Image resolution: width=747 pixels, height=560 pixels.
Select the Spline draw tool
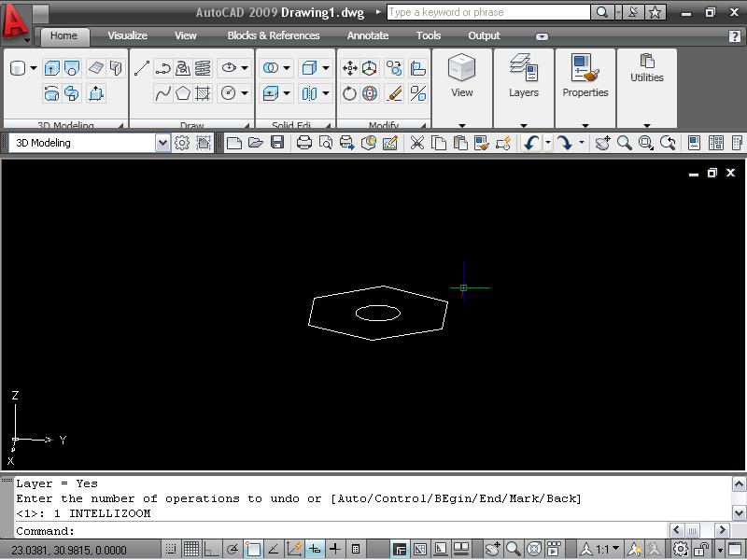tap(162, 93)
